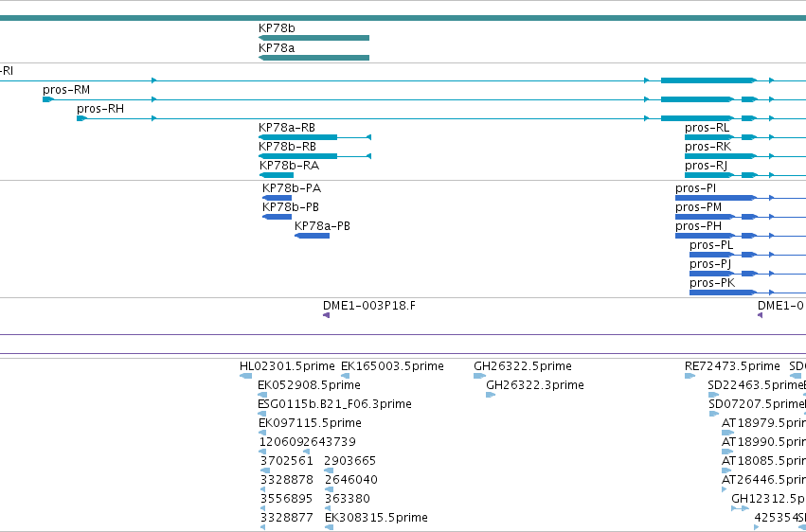Click the KP78b-PB protein feature
806x532 pixels.
point(278,217)
